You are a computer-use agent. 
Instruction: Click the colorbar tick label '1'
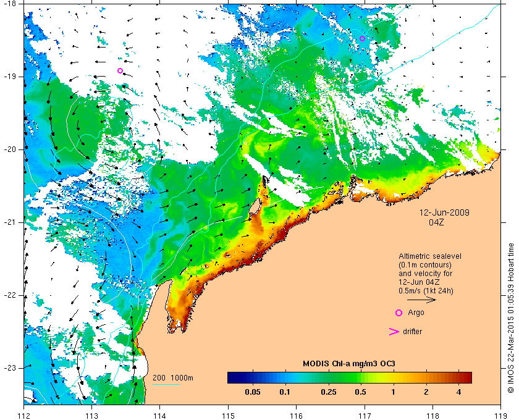(393, 392)
